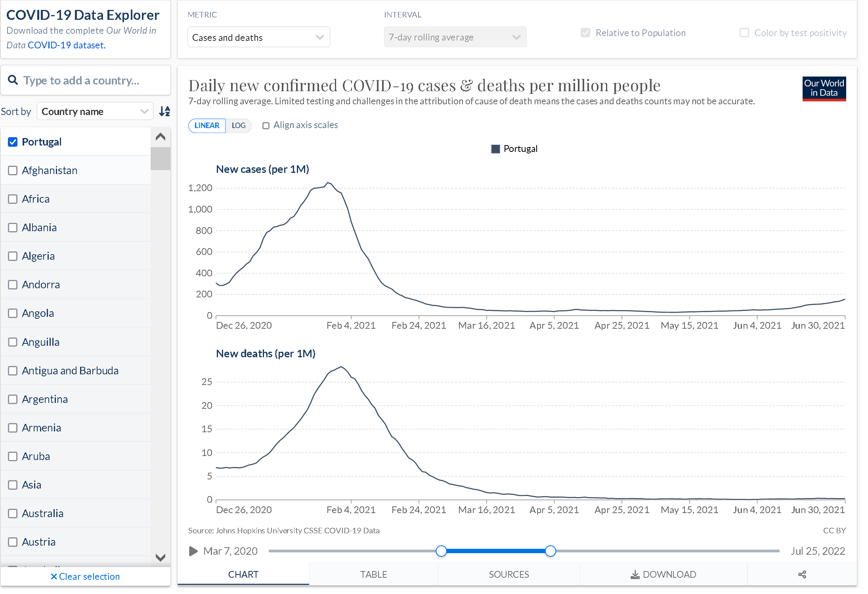This screenshot has width=868, height=594.
Task: Click the LINEAR scale toggle button
Action: click(206, 125)
